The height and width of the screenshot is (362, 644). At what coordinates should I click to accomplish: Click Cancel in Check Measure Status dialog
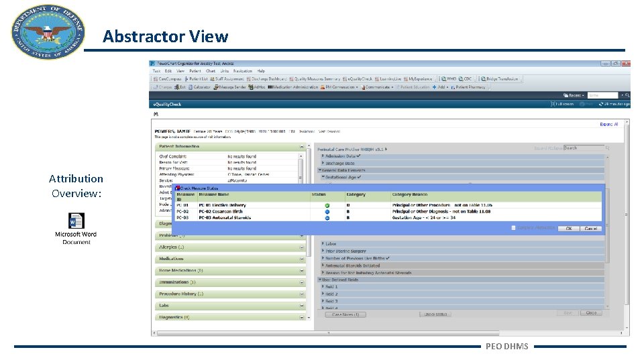(591, 229)
